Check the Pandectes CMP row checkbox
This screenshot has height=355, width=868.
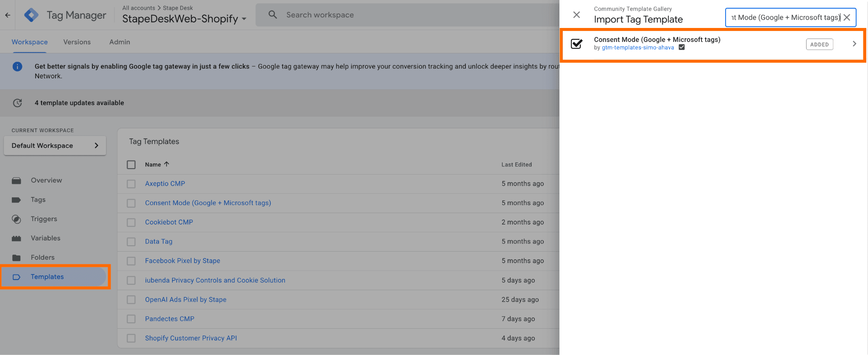[x=131, y=319]
